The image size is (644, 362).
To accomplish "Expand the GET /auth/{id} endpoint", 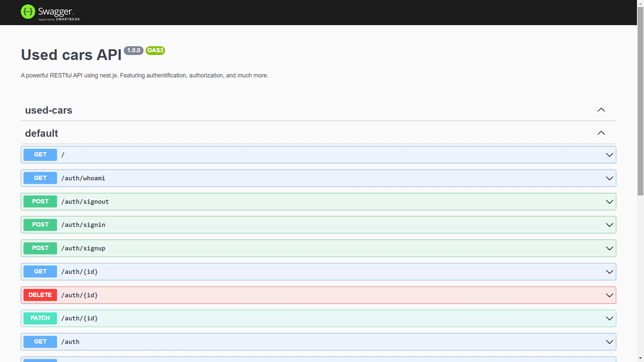I will click(609, 271).
